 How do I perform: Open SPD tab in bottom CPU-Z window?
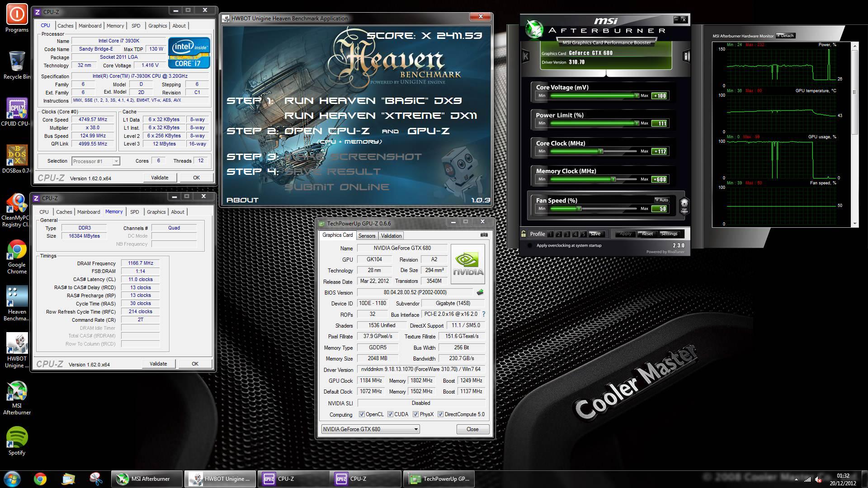(x=135, y=212)
